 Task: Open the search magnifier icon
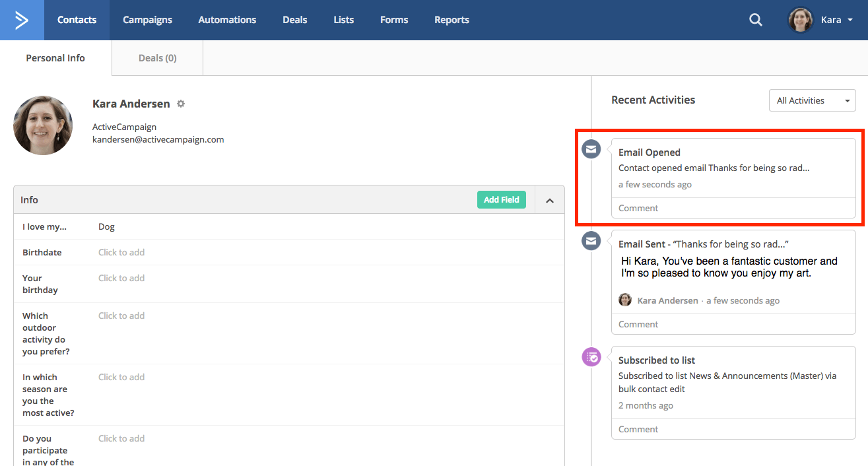pos(755,20)
